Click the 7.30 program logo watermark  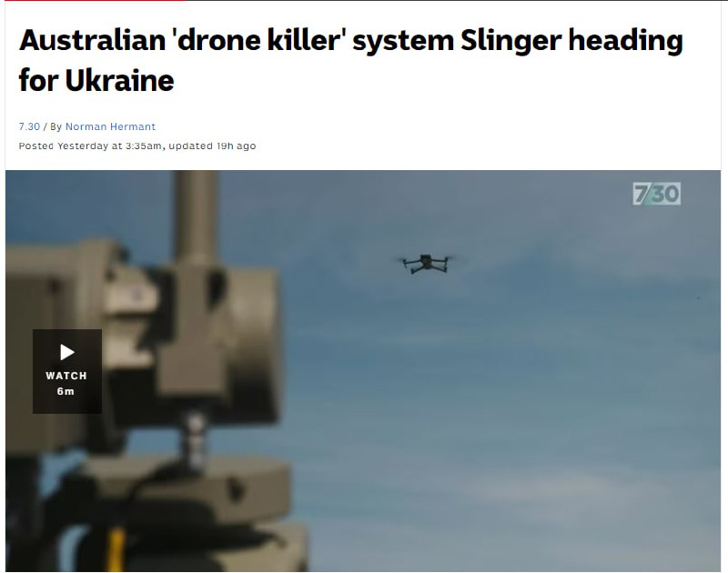(656, 194)
